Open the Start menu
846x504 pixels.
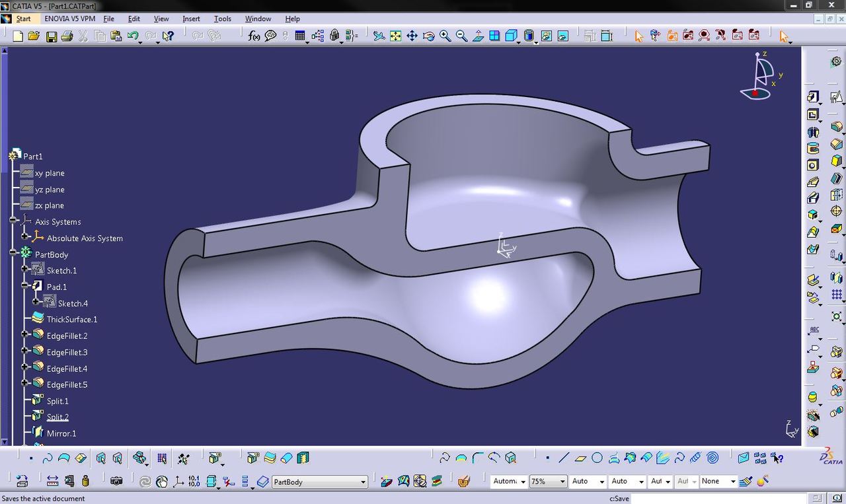23,18
